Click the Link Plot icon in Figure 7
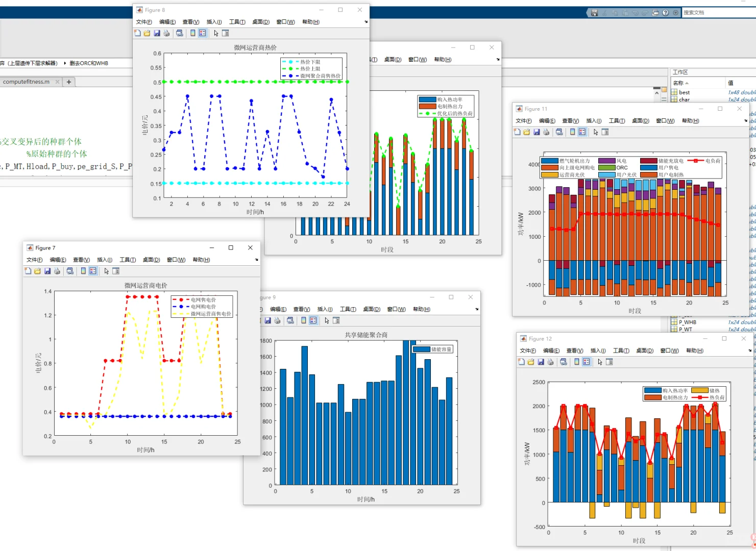 point(70,271)
